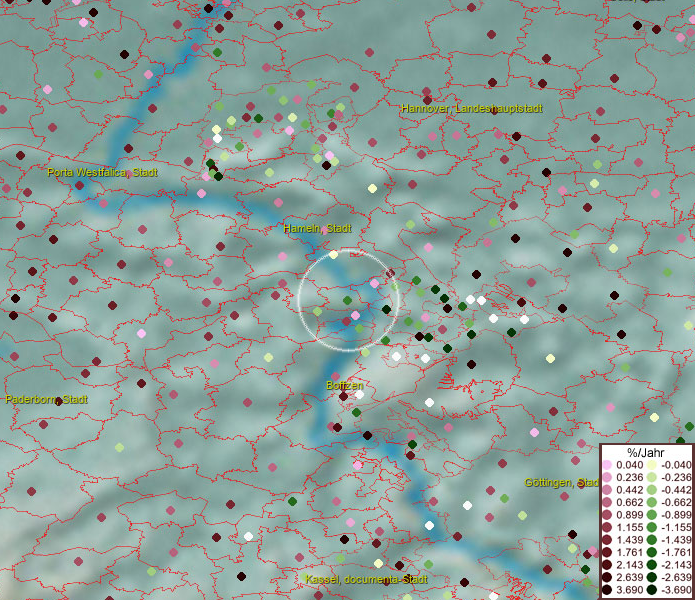Select the Boffzen place label
This screenshot has width=695, height=600.
[x=344, y=386]
